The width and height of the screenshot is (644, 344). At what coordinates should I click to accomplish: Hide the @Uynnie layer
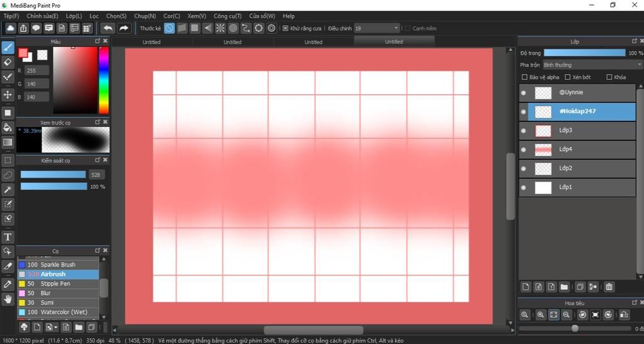coord(523,93)
